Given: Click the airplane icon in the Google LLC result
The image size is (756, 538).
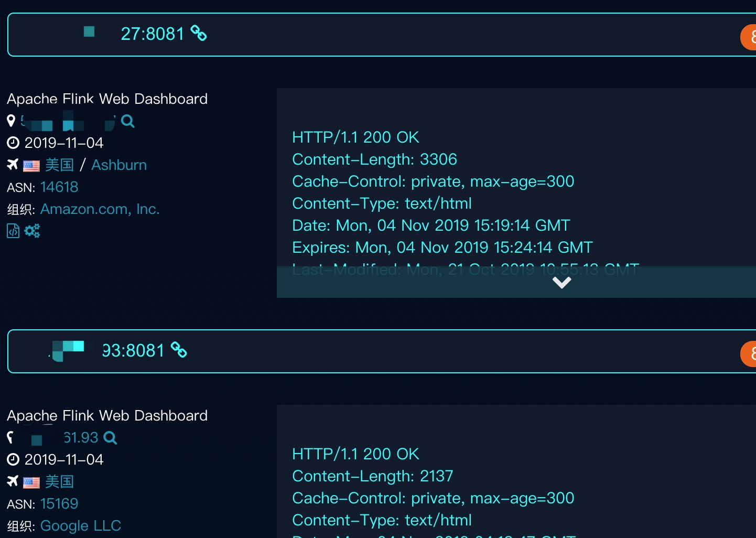Looking at the screenshot, I should coord(13,481).
